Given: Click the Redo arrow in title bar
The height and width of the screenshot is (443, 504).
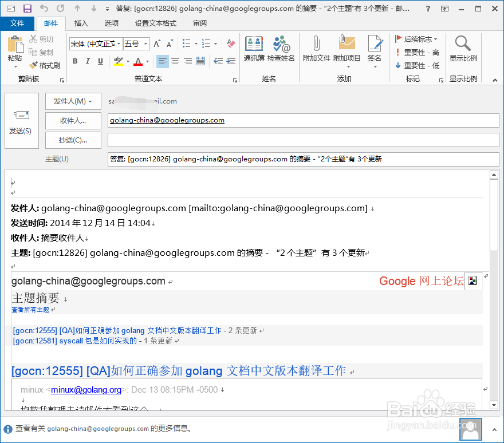Looking at the screenshot, I should click(61, 9).
